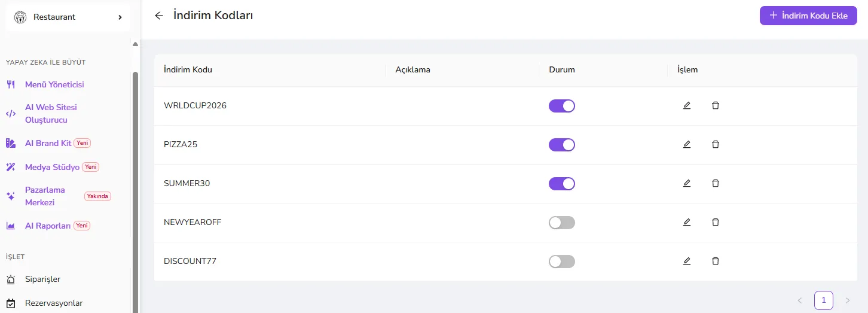Image resolution: width=868 pixels, height=313 pixels.
Task: Open Menü Yöneticisi in the sidebar
Action: click(54, 84)
